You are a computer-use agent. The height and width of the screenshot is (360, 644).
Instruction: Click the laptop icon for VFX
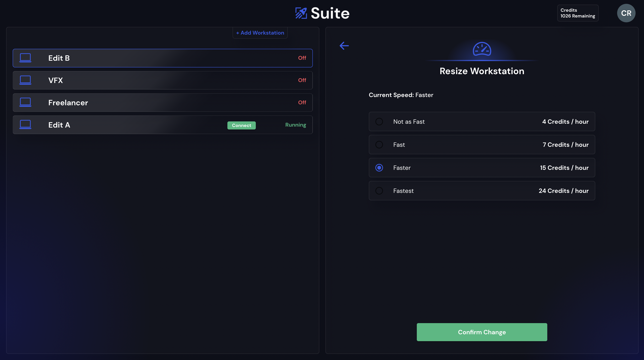point(25,80)
